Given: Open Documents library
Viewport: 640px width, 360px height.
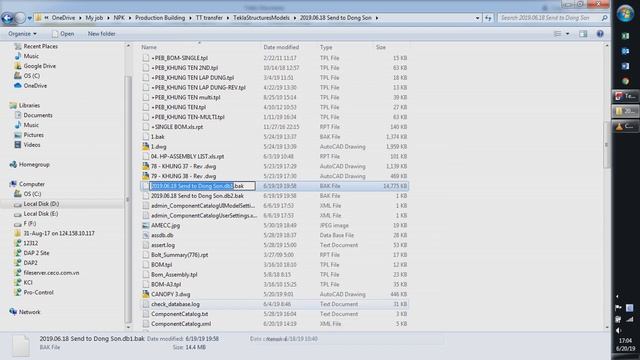Looking at the screenshot, I should [38, 115].
